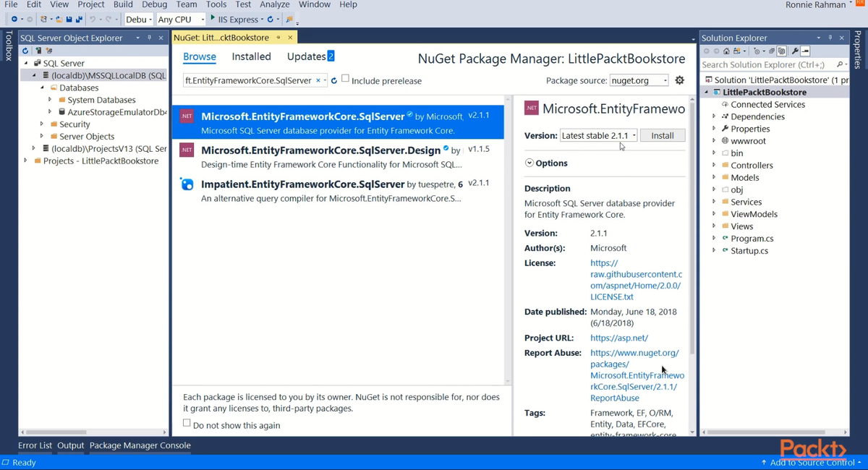The height and width of the screenshot is (470, 868).
Task: Select AzureStorageEmulatorDb database node
Action: coord(117,112)
